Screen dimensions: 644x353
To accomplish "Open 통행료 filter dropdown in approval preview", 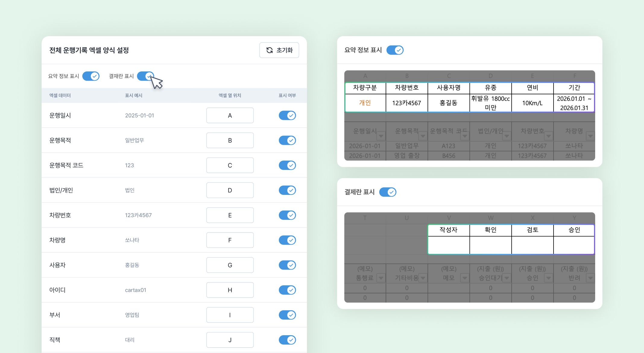I will (x=381, y=278).
